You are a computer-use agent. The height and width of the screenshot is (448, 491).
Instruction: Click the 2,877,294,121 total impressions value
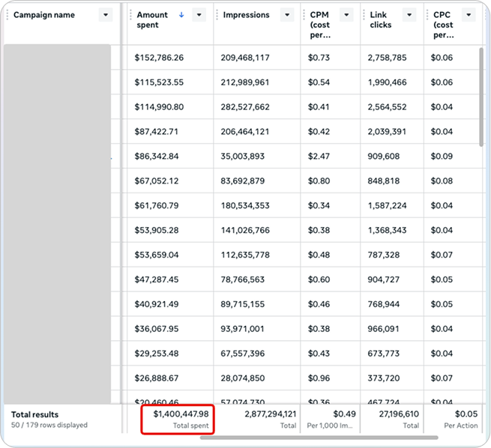271,414
